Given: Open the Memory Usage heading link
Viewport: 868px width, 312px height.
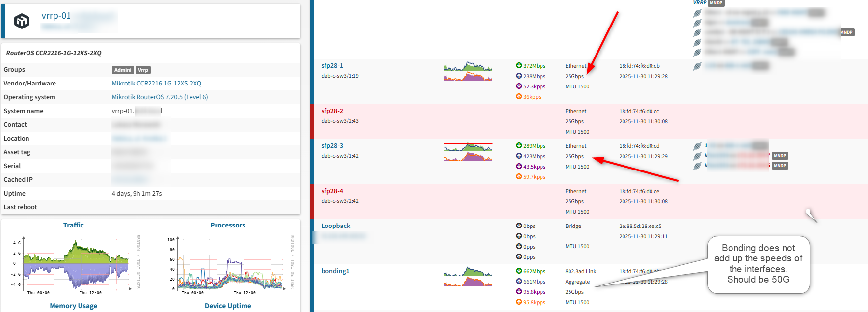Looking at the screenshot, I should [73, 306].
